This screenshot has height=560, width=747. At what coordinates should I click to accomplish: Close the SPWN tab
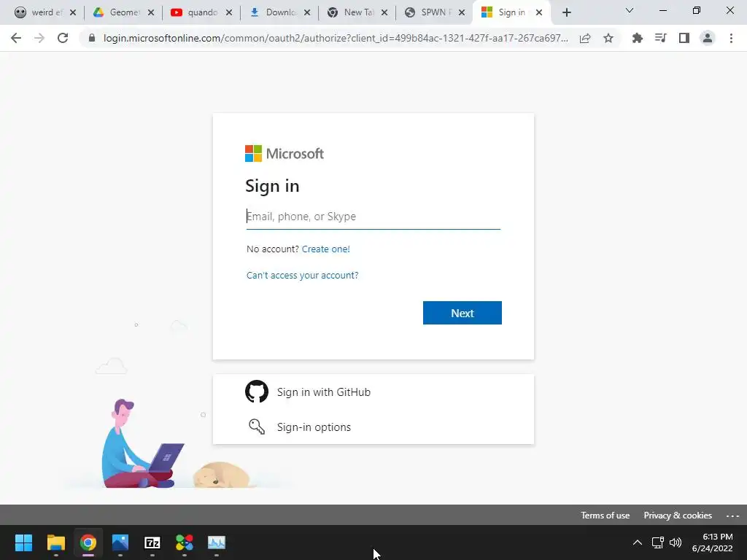tap(462, 12)
